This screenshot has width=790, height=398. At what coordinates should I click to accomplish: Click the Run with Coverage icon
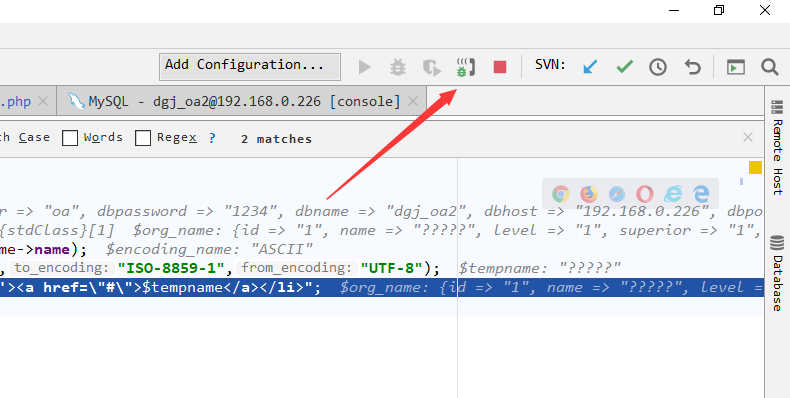[432, 67]
